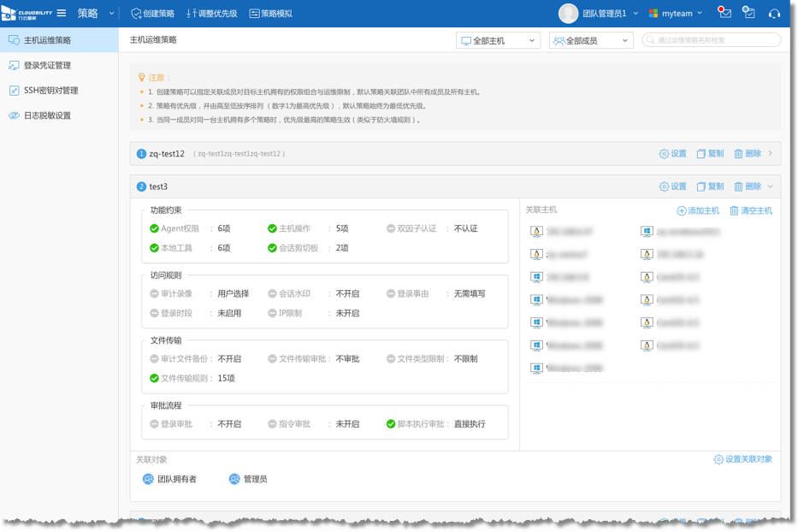Click the first Linux host icon in 关联主机

536,232
